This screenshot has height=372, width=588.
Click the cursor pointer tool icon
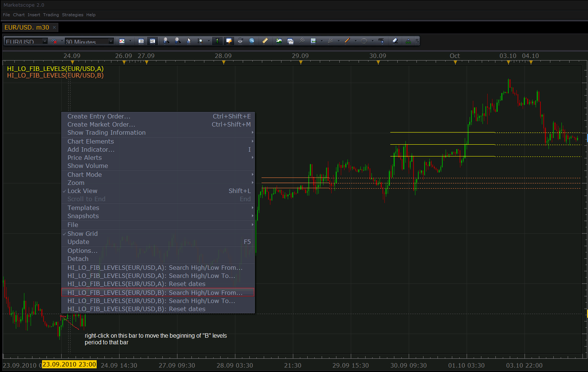pyautogui.click(x=188, y=41)
